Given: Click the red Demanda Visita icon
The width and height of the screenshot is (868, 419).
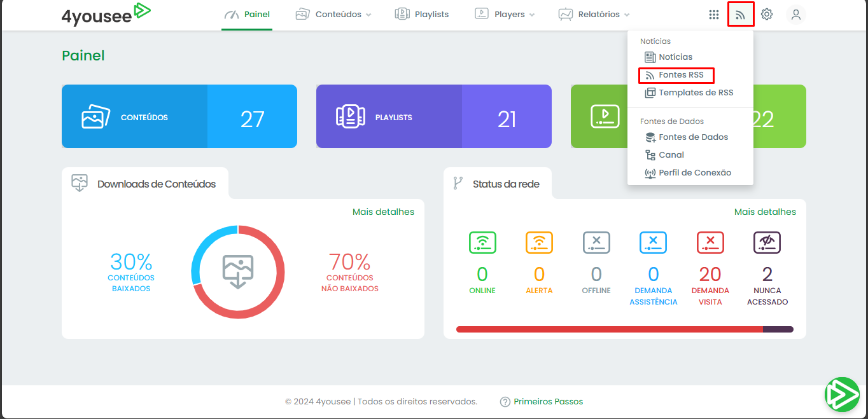Looking at the screenshot, I should coord(710,242).
